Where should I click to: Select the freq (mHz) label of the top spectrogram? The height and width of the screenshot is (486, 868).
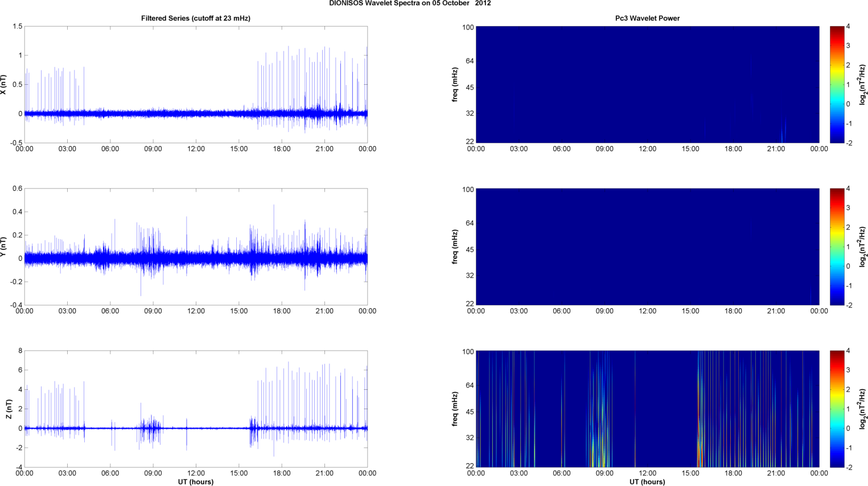(x=455, y=85)
